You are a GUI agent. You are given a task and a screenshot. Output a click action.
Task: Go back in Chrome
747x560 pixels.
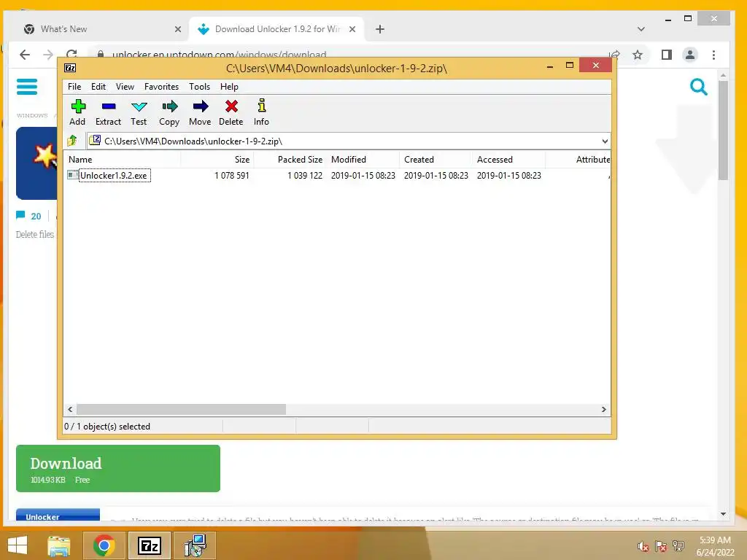point(25,55)
